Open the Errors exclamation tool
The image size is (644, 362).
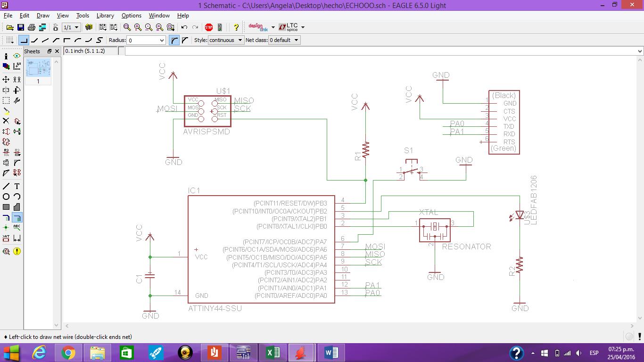[17, 251]
